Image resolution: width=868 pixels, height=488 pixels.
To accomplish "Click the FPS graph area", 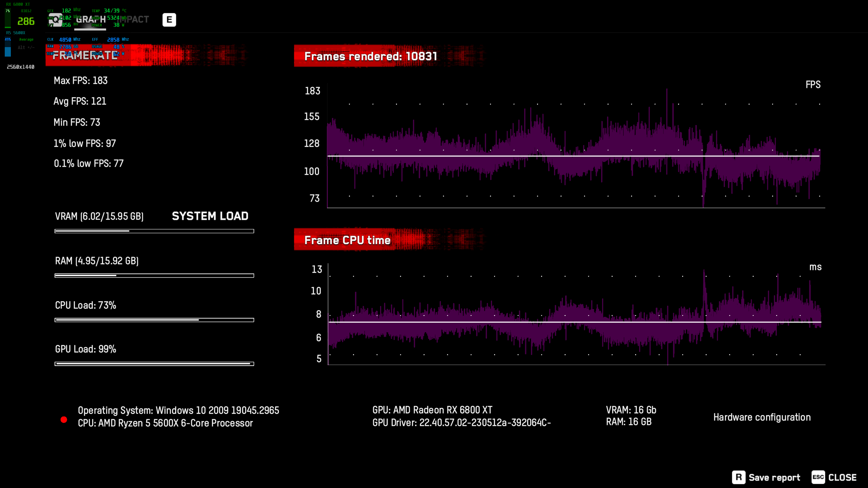I will [576, 149].
